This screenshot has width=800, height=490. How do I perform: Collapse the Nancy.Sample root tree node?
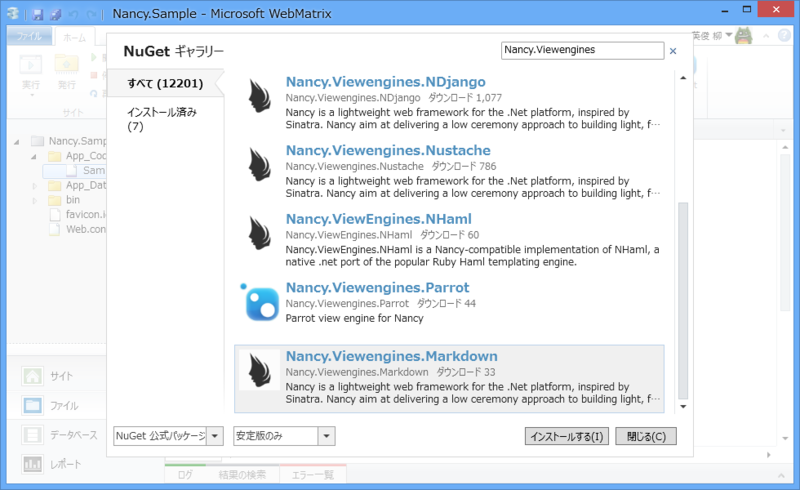[16, 142]
